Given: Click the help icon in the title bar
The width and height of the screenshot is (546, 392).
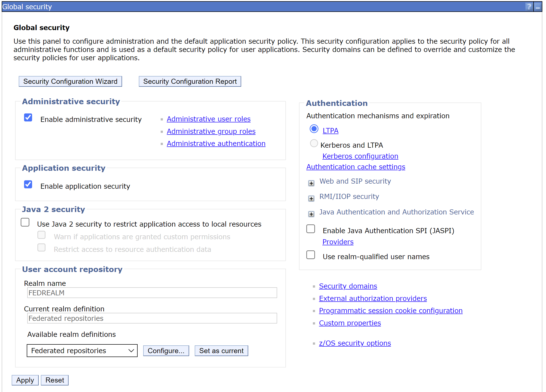Looking at the screenshot, I should pos(529,7).
